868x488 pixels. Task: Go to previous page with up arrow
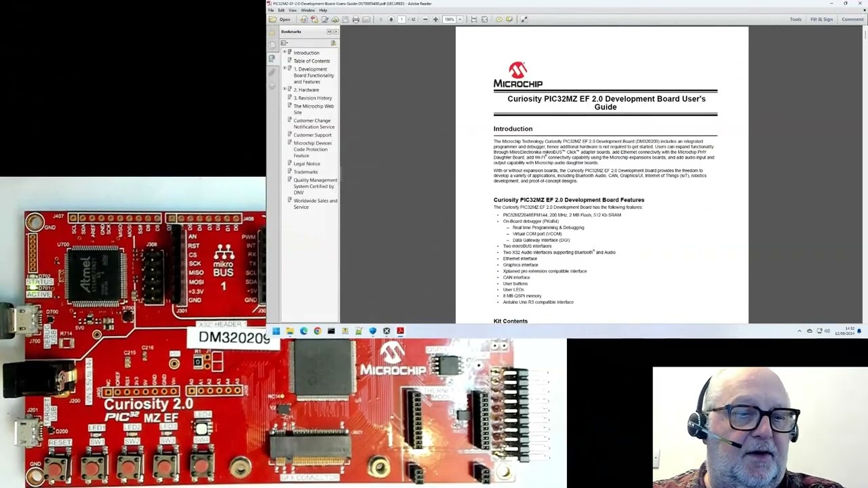380,20
